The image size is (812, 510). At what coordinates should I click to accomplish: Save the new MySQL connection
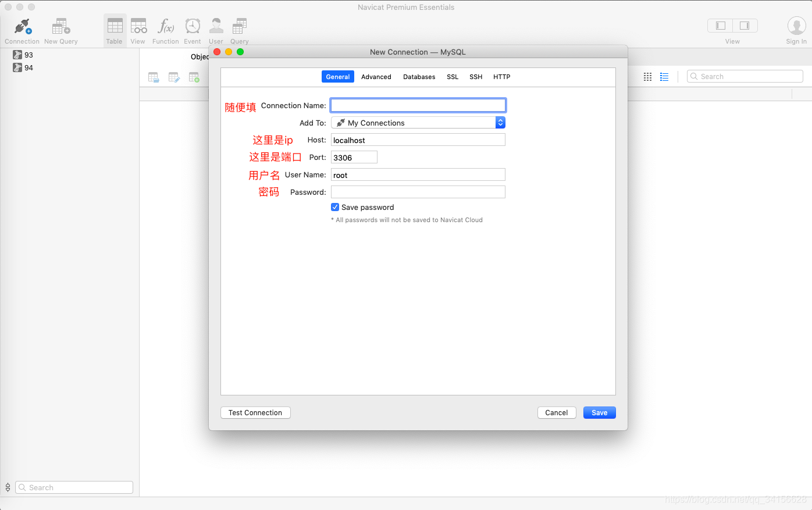click(600, 412)
